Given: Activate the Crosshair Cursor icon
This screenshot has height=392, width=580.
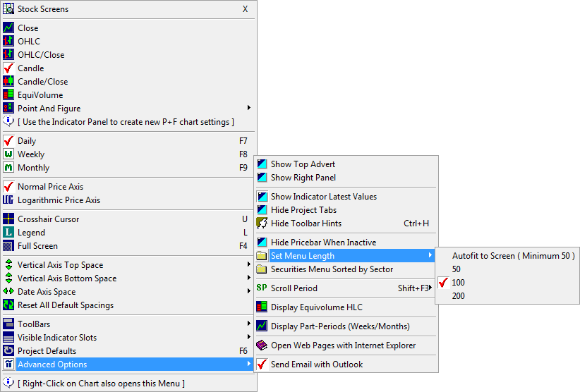Looking at the screenshot, I should point(8,219).
